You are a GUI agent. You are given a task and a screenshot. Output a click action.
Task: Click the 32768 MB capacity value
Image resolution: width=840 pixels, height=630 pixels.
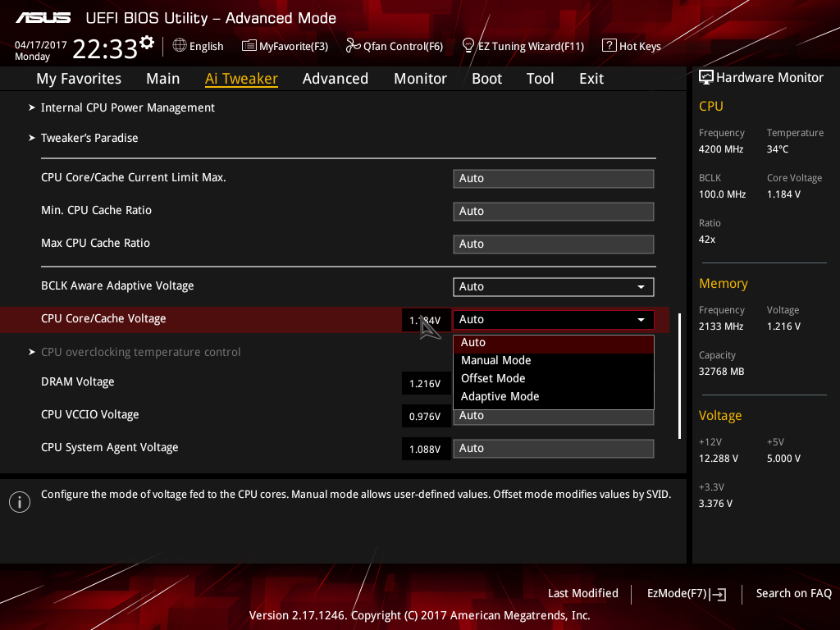coord(722,372)
